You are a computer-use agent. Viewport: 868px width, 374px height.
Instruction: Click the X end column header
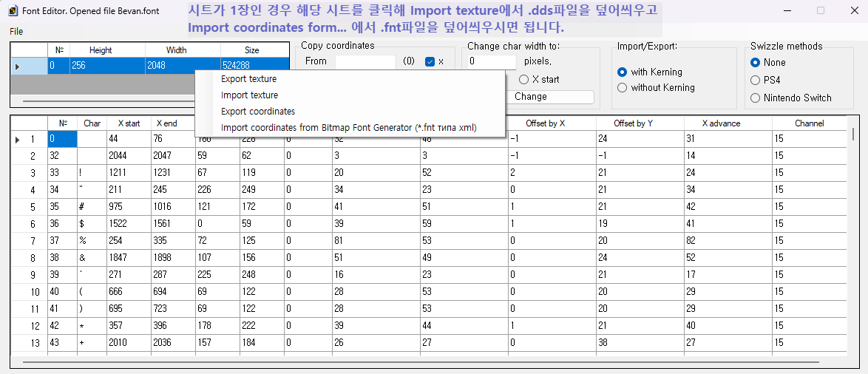click(173, 123)
